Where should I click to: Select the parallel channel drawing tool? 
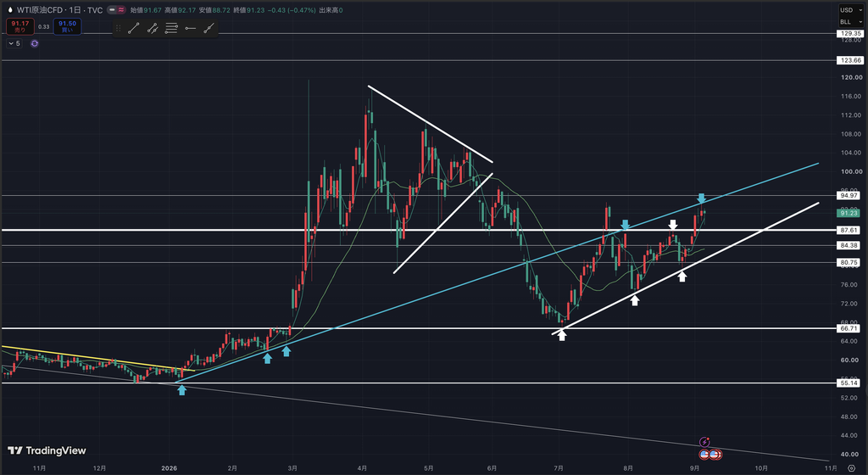point(153,28)
